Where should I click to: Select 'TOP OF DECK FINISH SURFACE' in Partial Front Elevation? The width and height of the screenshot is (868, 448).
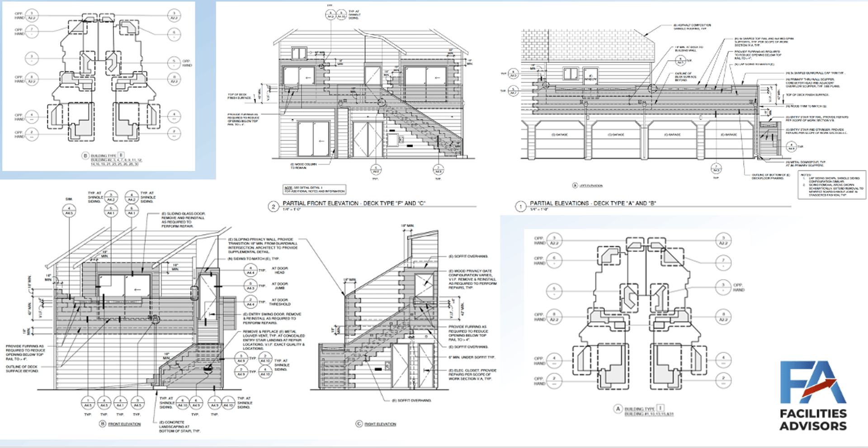[x=239, y=96]
